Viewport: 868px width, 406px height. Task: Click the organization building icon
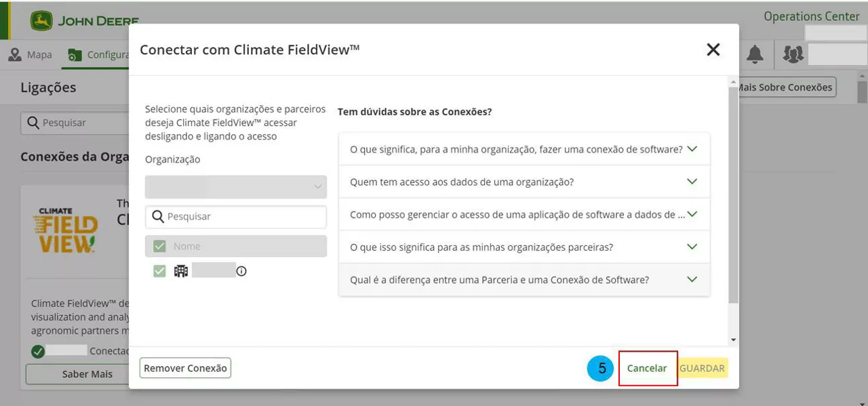tap(181, 271)
